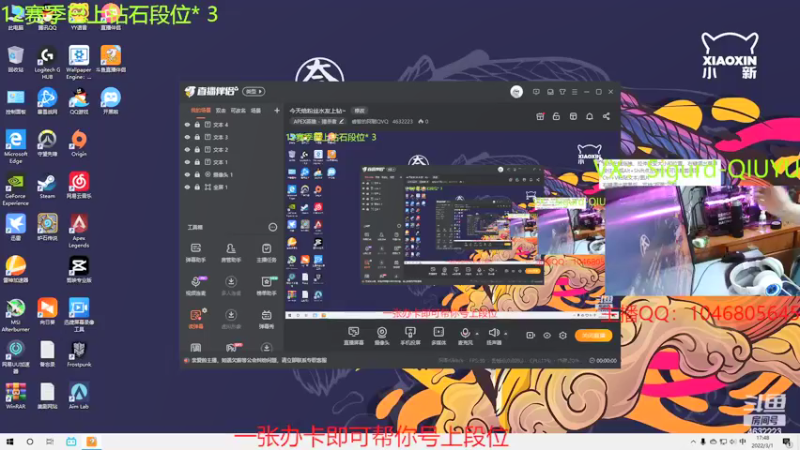Open the hamburger menu in title bar
This screenshot has height=450, width=800.
574,92
